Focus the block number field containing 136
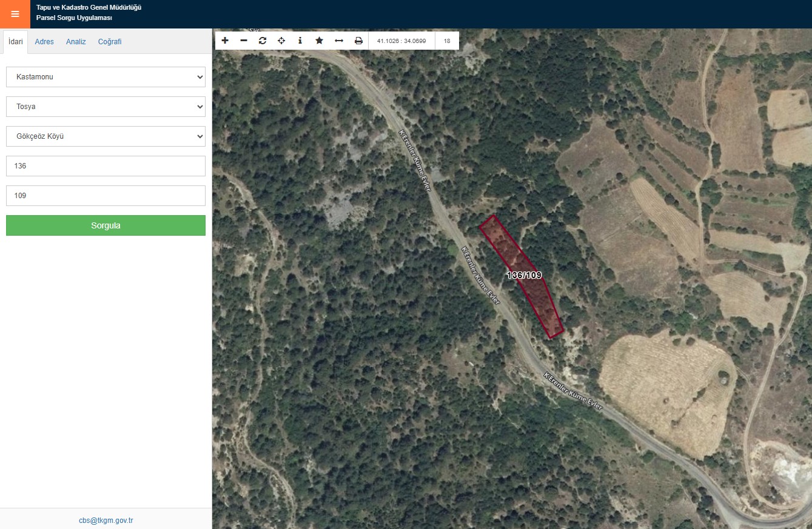This screenshot has width=812, height=529. 106,166
